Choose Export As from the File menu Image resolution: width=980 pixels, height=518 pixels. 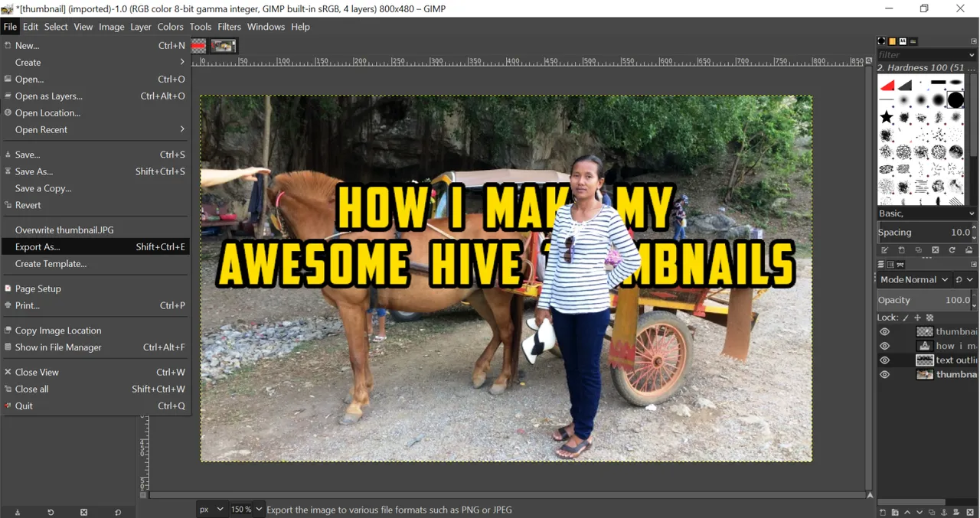pyautogui.click(x=95, y=246)
